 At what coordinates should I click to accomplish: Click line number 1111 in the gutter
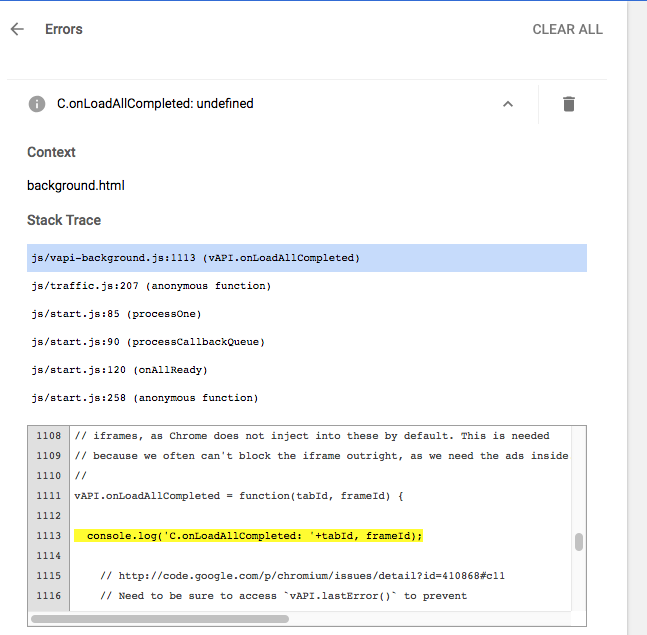pos(48,496)
